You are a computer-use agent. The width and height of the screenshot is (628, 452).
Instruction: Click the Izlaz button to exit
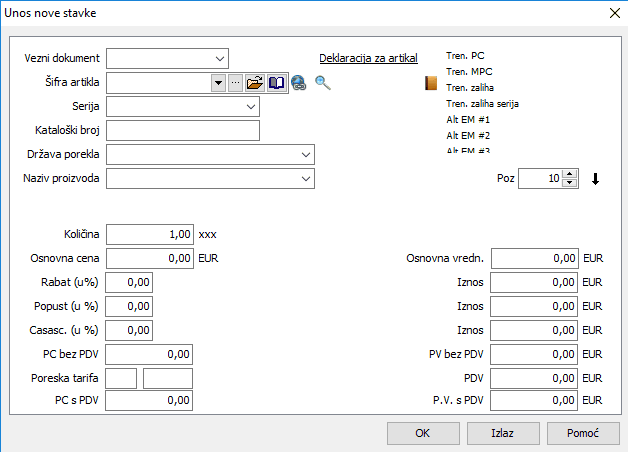tap(502, 434)
